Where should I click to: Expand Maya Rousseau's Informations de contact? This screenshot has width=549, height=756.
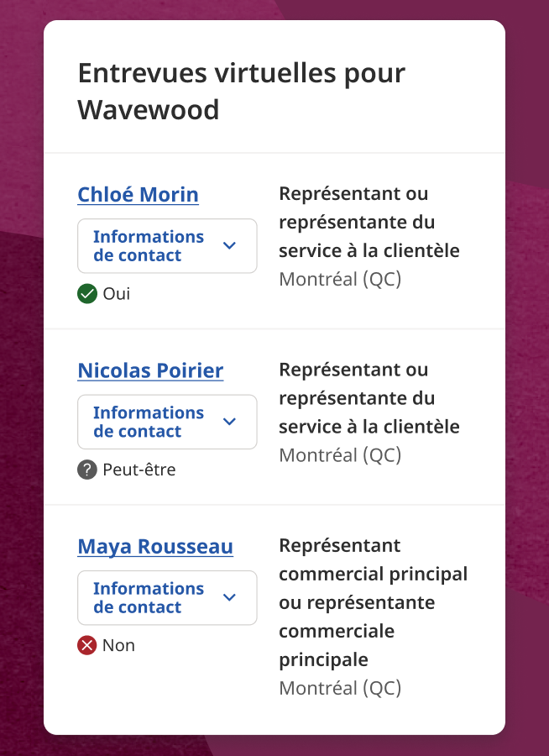[149, 597]
